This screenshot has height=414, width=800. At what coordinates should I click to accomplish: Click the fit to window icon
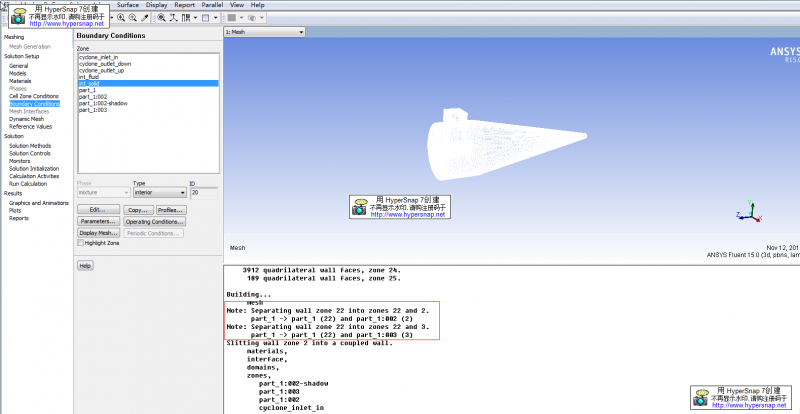pos(161,17)
